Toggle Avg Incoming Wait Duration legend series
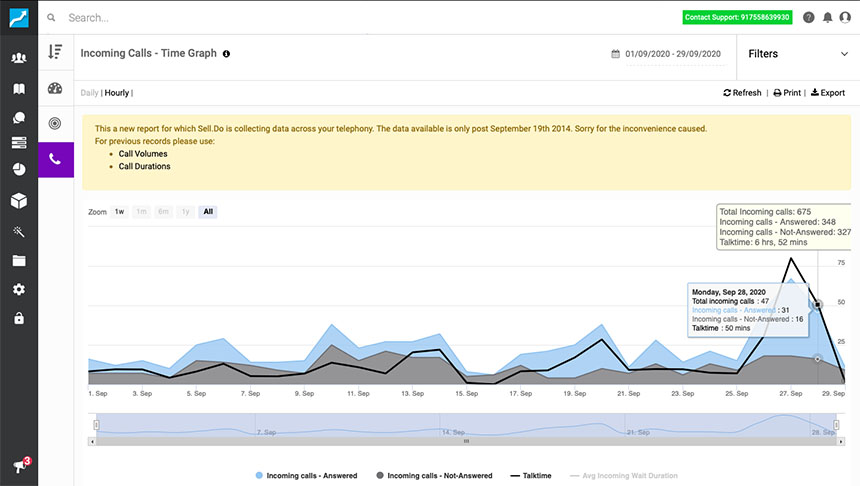 click(624, 476)
